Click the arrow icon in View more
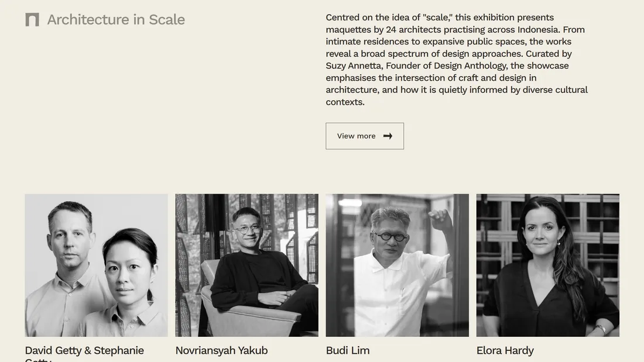 [388, 136]
